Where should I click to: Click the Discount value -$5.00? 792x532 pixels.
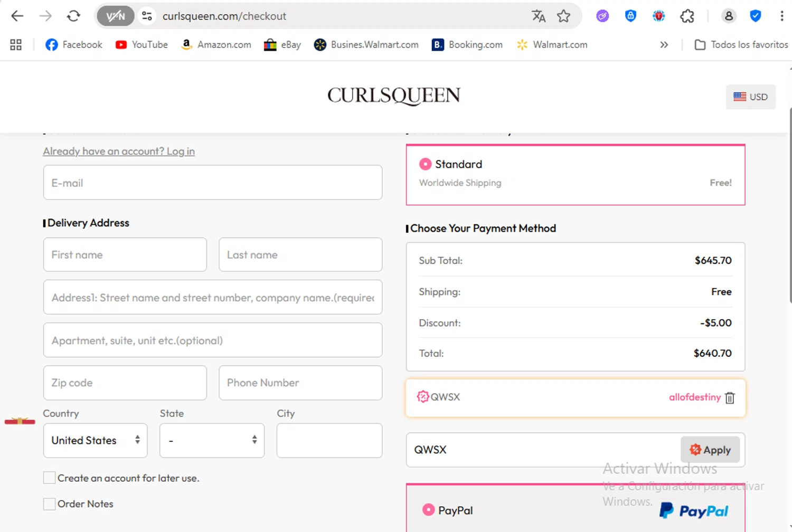pos(716,322)
